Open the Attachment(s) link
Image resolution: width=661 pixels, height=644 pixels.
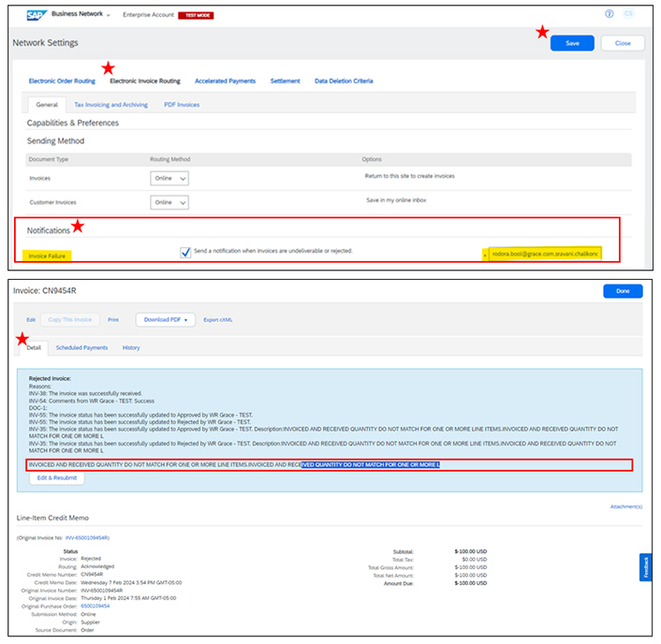click(626, 506)
